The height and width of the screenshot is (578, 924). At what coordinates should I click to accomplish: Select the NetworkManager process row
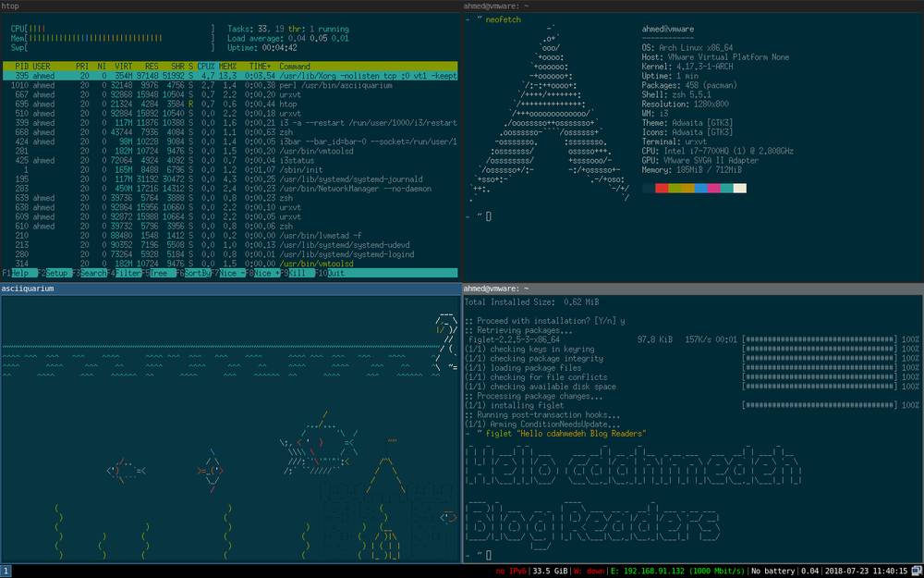tap(230, 189)
